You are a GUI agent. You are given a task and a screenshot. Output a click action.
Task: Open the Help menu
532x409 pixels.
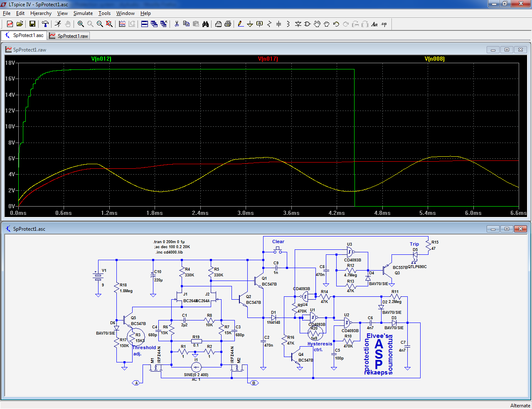[145, 13]
